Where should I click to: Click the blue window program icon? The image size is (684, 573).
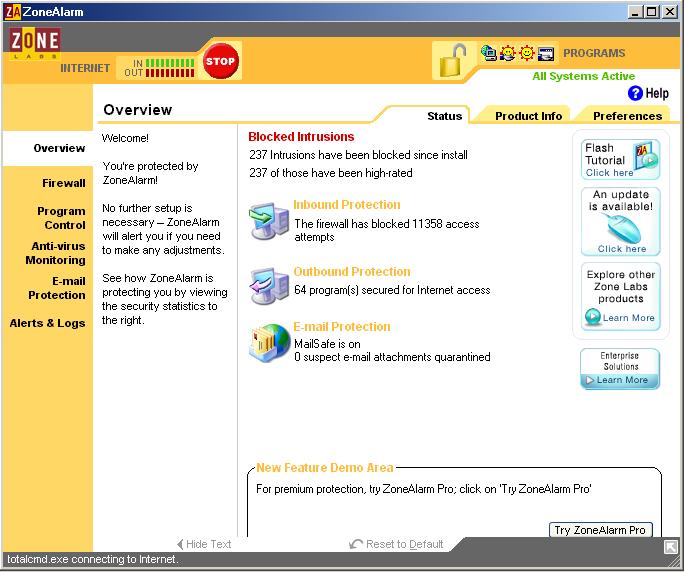coord(546,54)
